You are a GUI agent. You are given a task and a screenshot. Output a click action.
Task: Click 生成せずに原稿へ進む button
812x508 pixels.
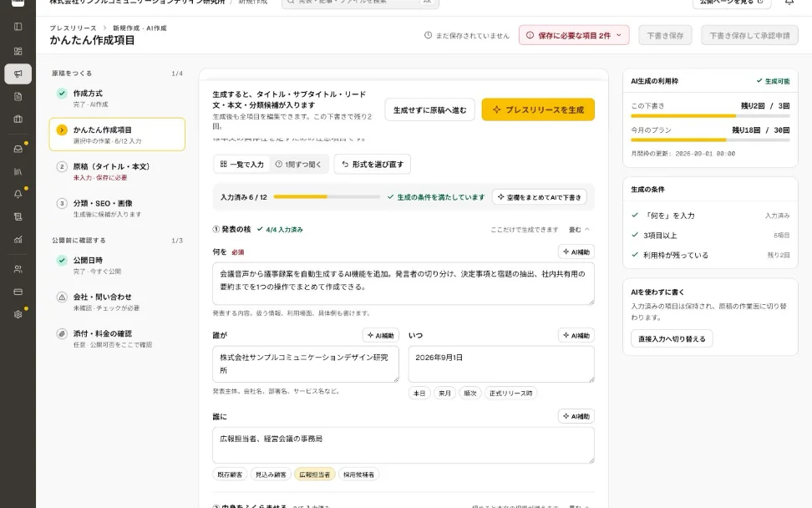[430, 109]
